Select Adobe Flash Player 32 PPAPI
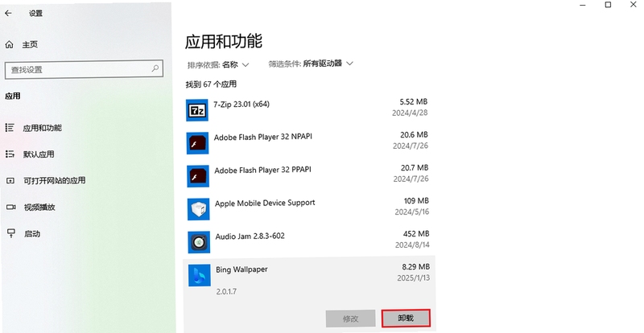The height and width of the screenshot is (333, 644). point(263,170)
